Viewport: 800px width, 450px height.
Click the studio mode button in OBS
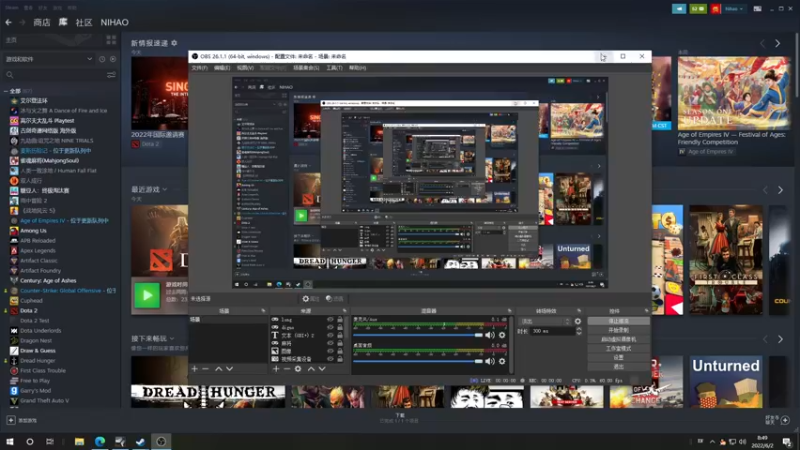tap(618, 348)
